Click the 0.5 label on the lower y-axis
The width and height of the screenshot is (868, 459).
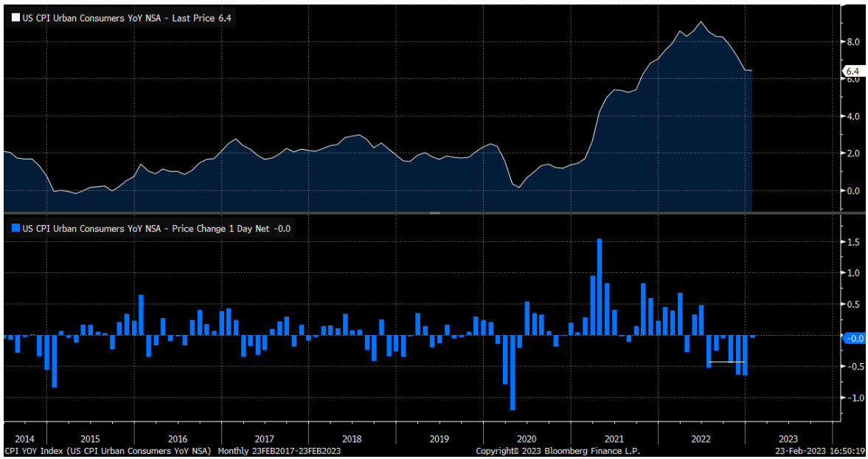coord(853,305)
